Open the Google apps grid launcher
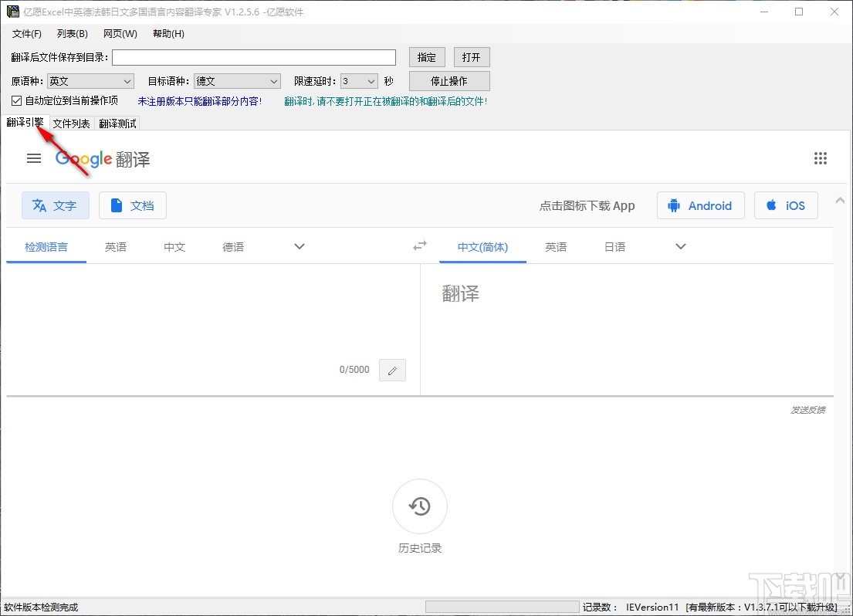 (821, 157)
